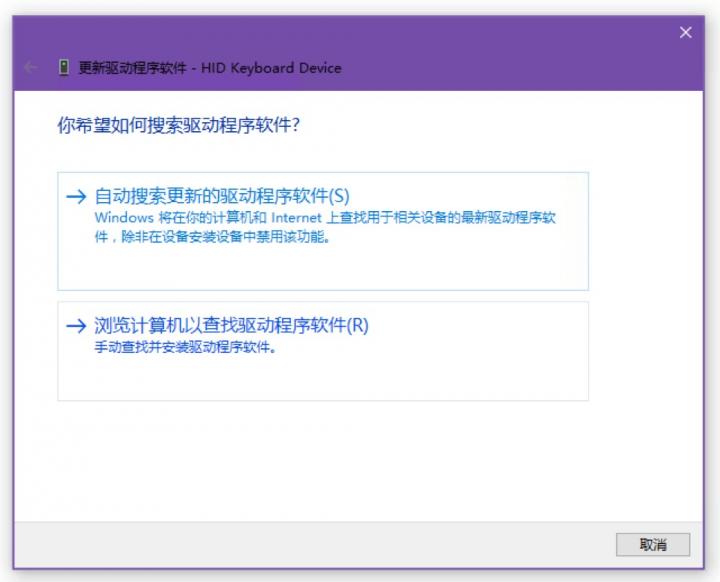The height and width of the screenshot is (582, 720).
Task: Click arrow icon beside 浏览计算机以查找驱动程序软件(R)
Action: coord(76,326)
